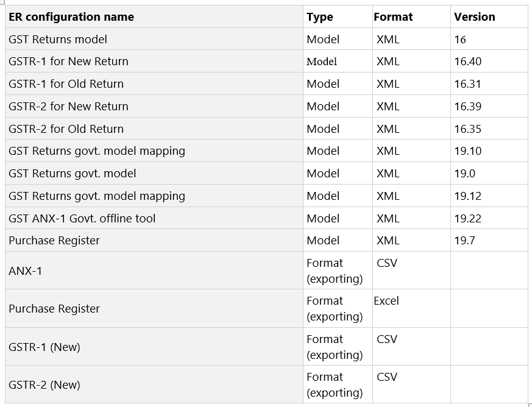Viewport: 532px width, 407px height.
Task: Click version 19.7 of Purchase Register
Action: click(464, 241)
